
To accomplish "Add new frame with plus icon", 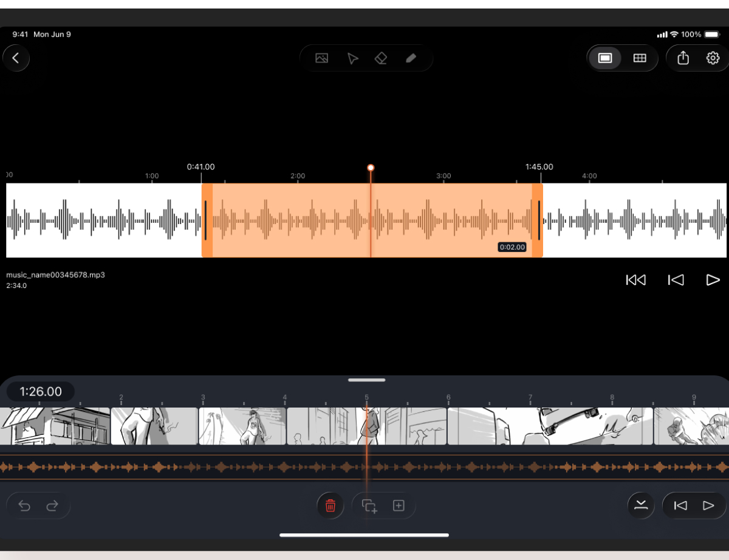I will click(x=399, y=505).
